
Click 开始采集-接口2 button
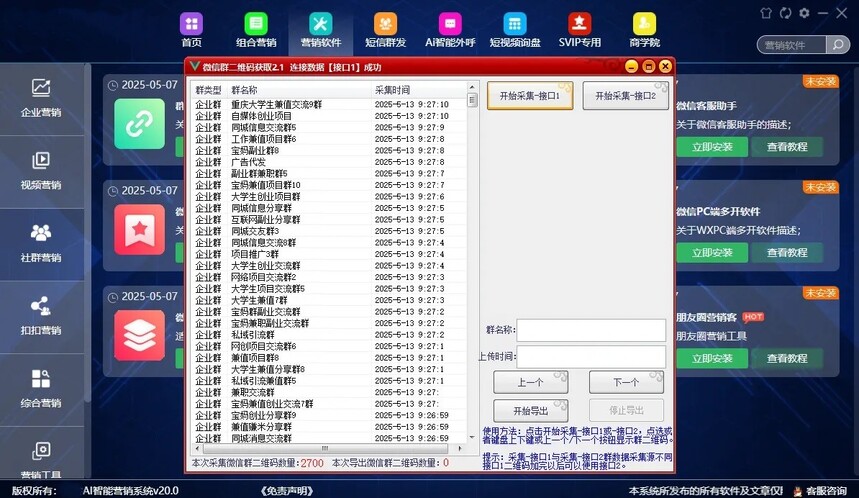626,96
